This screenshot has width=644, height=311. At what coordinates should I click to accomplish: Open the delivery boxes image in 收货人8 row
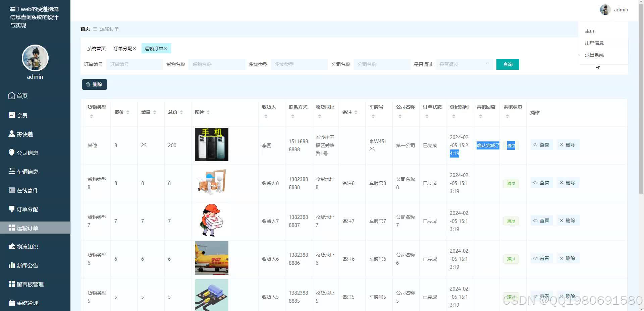(x=212, y=182)
